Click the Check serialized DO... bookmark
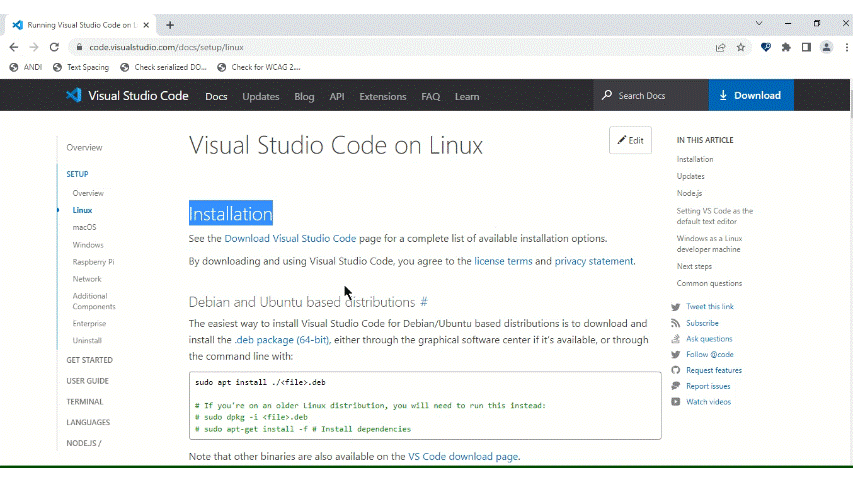Image resolution: width=853 pixels, height=480 pixels. pyautogui.click(x=163, y=67)
